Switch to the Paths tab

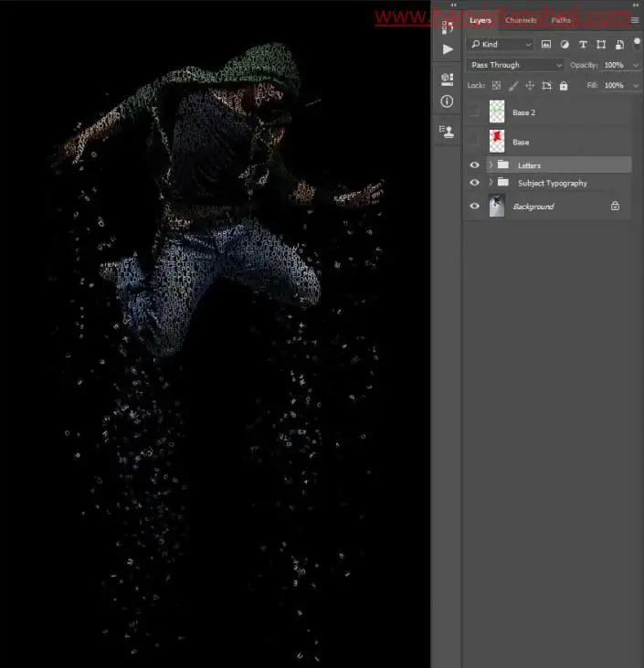tap(561, 20)
